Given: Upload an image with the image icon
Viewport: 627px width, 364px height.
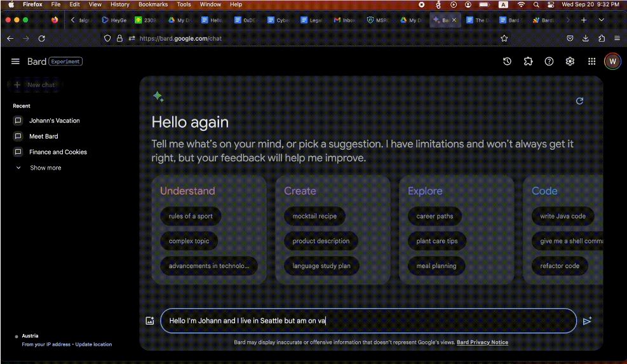Looking at the screenshot, I should 149,320.
